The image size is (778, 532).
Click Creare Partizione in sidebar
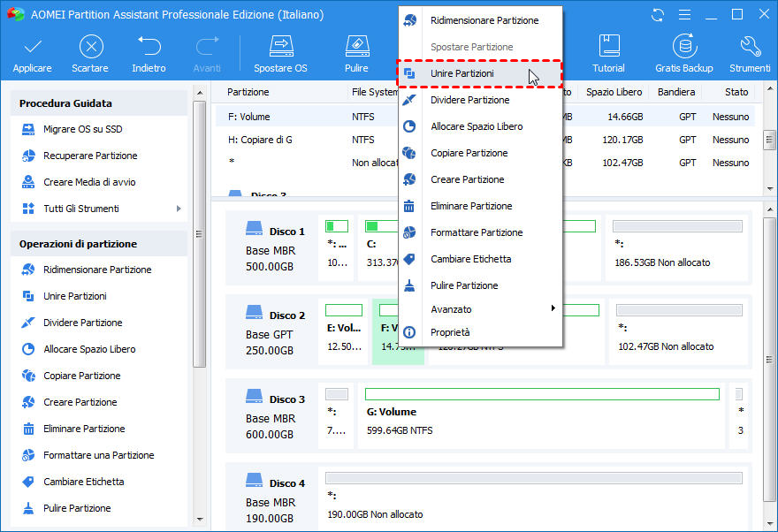(80, 402)
